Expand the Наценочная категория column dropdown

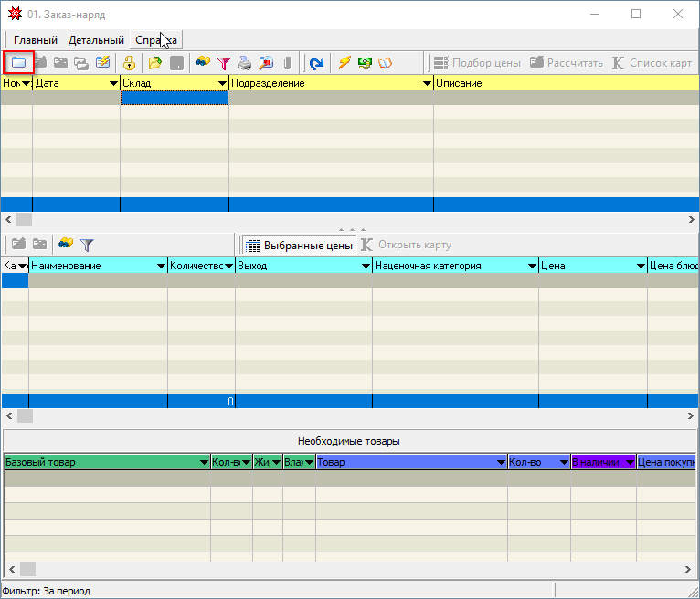(532, 267)
